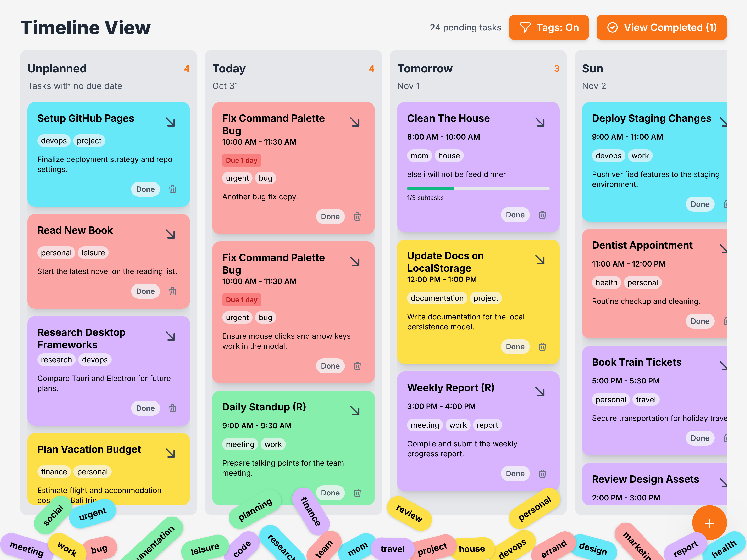Delete the Clean The House task
Viewport: 747px width, 560px height.
click(542, 215)
